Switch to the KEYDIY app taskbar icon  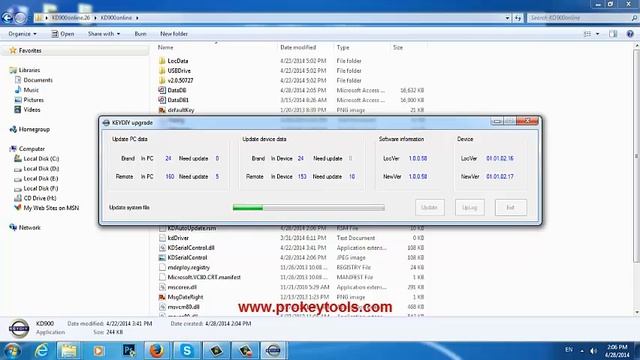coord(273,351)
